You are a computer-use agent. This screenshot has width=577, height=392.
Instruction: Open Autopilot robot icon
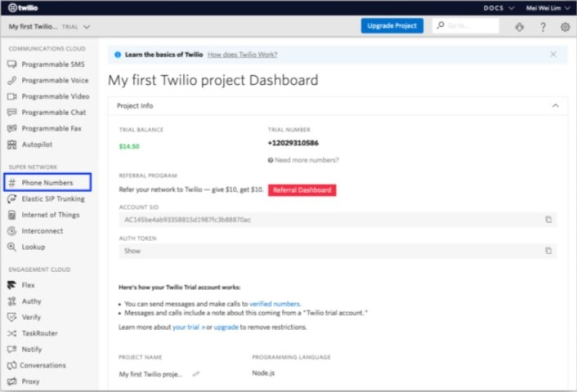click(x=12, y=145)
